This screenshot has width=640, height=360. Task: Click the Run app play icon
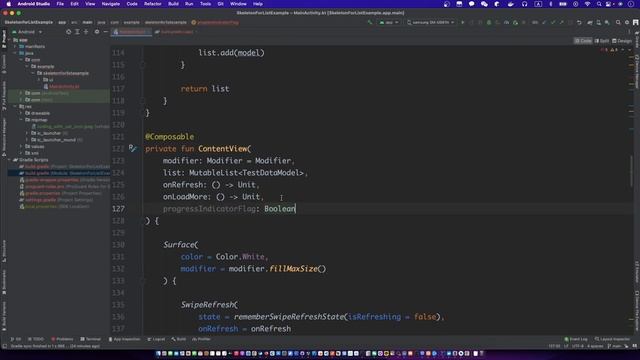(462, 22)
